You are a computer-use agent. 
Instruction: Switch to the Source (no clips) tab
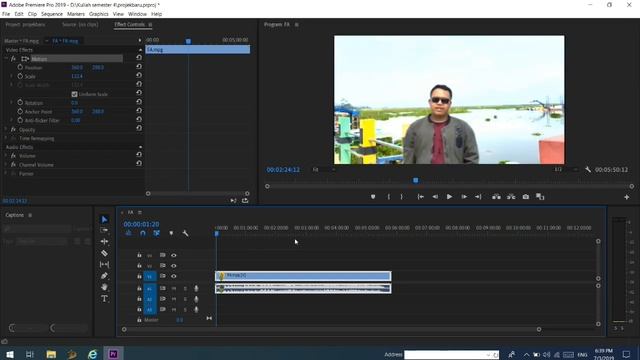tap(80, 24)
